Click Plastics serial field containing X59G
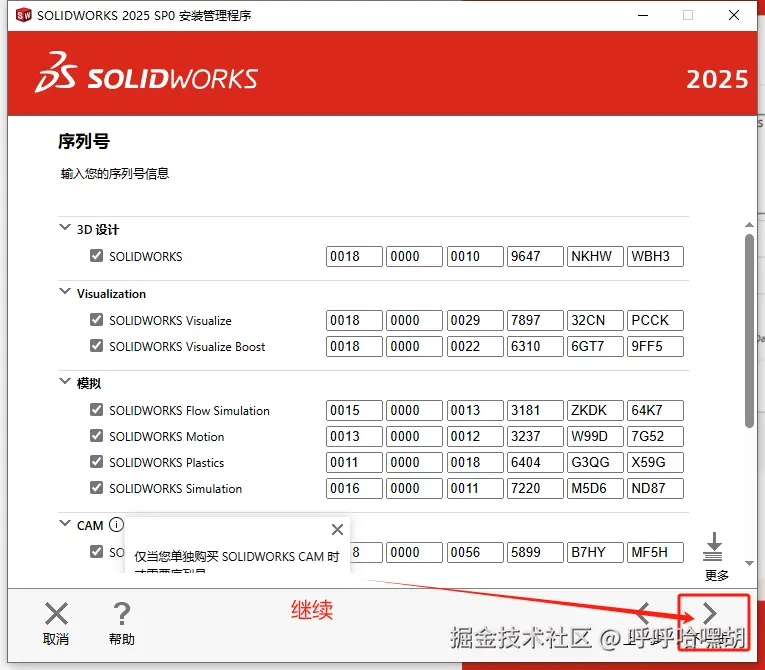 655,462
